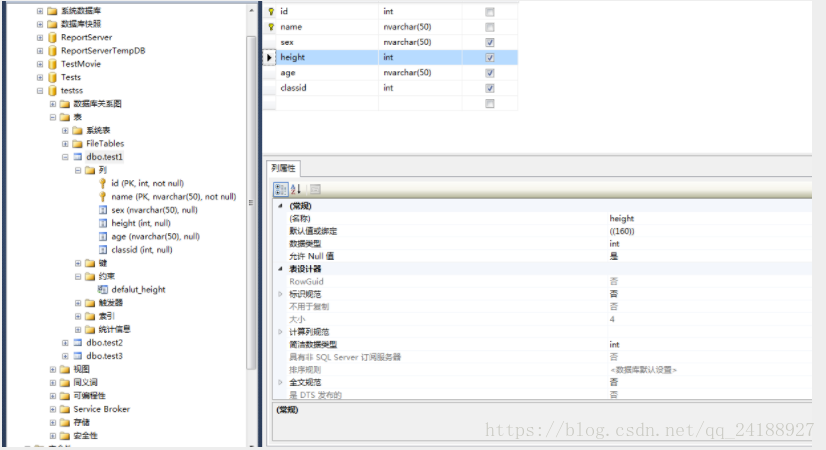Select the 统计信息 folder node
Screen dimensions: 826x450
click(x=114, y=329)
